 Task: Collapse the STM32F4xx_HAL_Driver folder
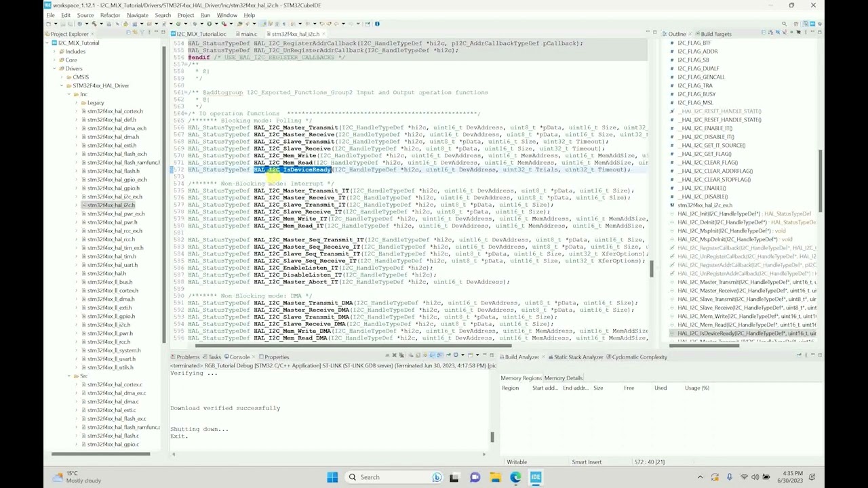coord(62,85)
